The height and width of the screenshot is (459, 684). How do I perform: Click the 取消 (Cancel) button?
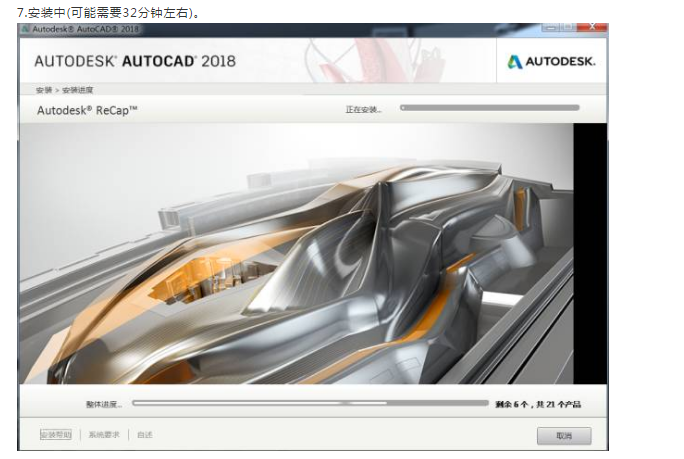pos(563,435)
